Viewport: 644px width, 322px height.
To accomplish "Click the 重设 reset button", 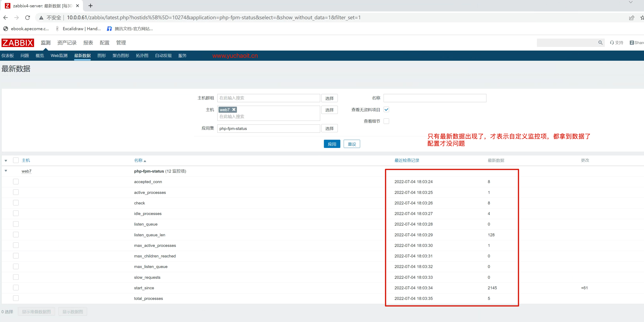I will [x=351, y=144].
